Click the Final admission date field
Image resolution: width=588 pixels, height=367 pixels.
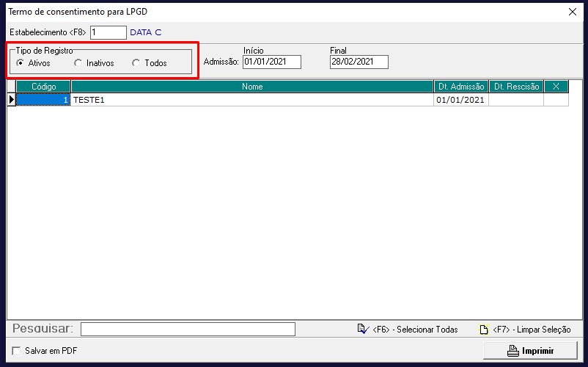click(x=359, y=62)
